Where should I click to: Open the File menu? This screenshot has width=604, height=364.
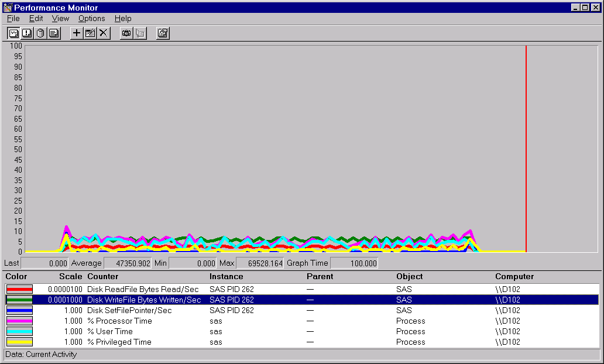coord(13,19)
